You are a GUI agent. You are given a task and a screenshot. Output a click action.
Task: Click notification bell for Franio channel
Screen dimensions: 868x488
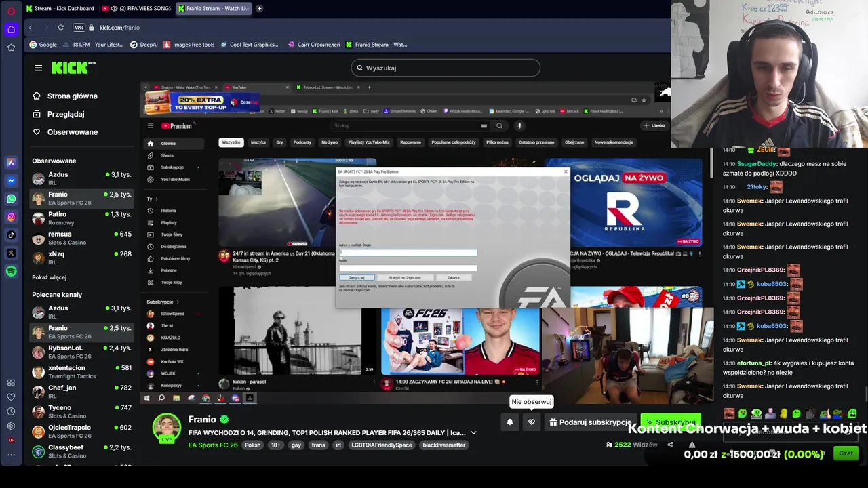(510, 422)
